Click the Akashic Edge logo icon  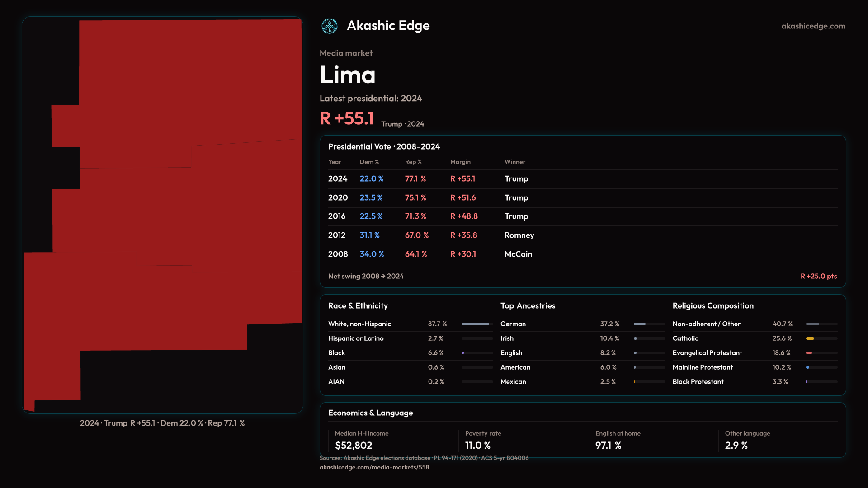[x=330, y=26]
